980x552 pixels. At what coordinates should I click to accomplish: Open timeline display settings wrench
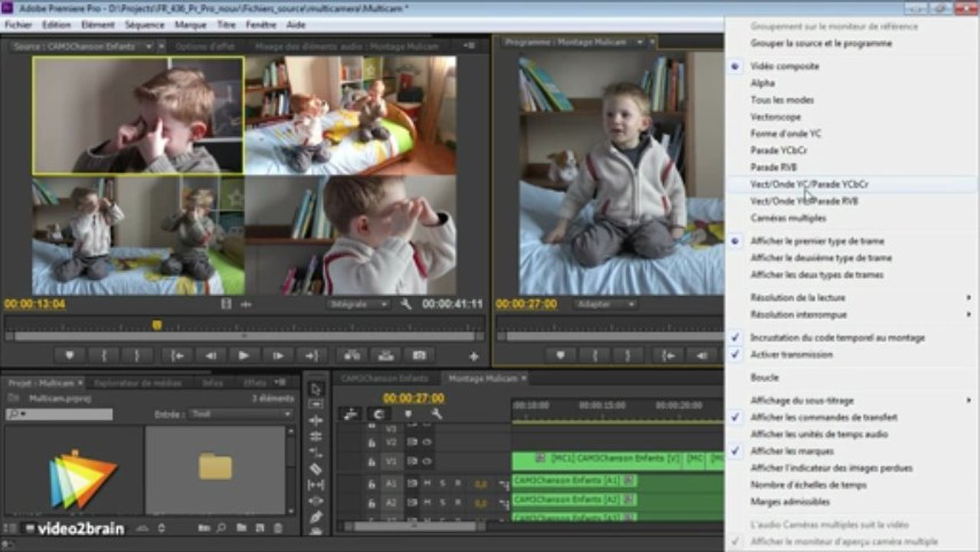tap(437, 414)
